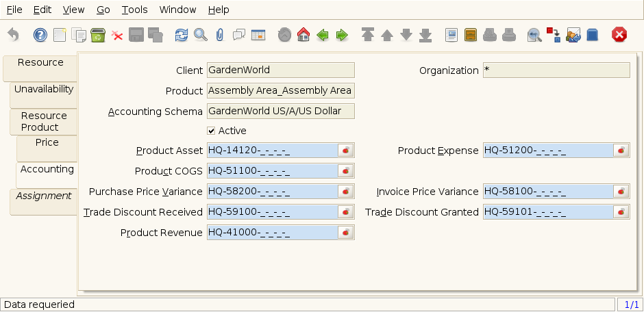The image size is (644, 312).
Task: Open Product Asset account selector button
Action: pos(347,151)
